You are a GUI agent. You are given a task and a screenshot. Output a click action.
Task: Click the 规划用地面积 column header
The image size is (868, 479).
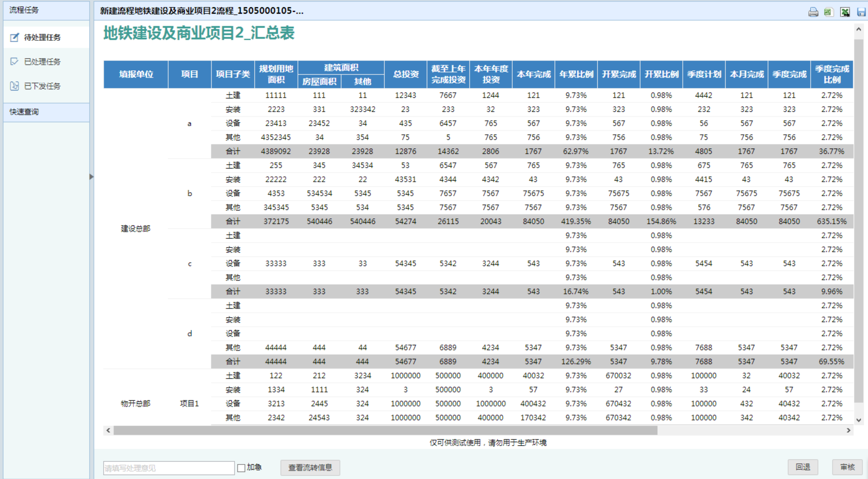(x=276, y=74)
